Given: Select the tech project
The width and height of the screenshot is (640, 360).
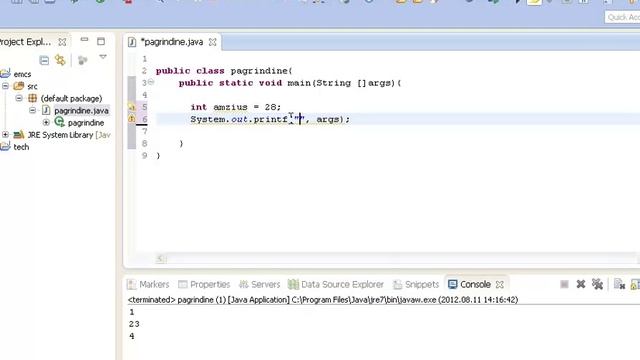Looking at the screenshot, I should [21, 147].
